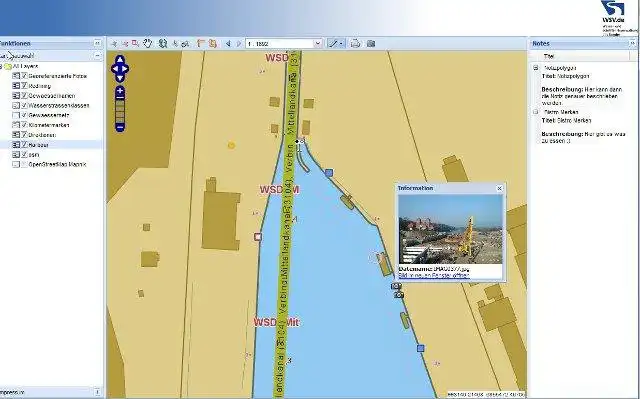The width and height of the screenshot is (640, 399).
Task: Click the measure tool icon in toolbar
Action: [201, 43]
